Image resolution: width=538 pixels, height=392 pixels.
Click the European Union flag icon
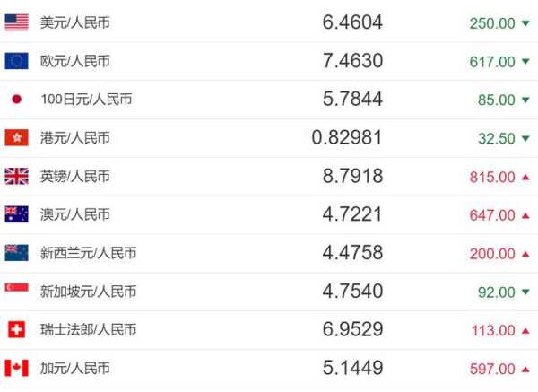coord(16,61)
